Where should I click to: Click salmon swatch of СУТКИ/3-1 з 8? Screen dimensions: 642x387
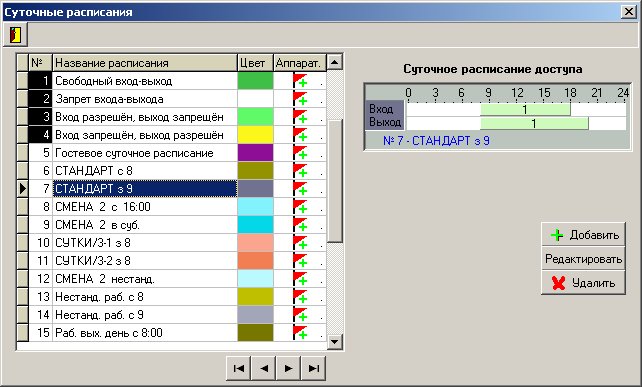(255, 243)
